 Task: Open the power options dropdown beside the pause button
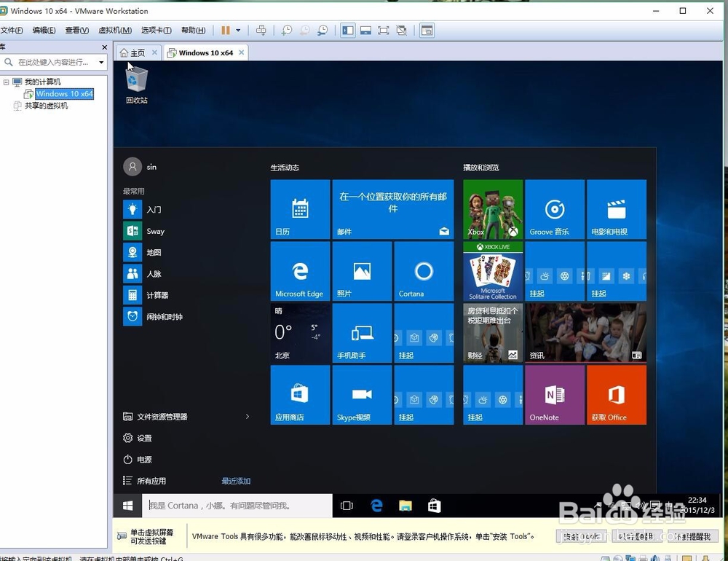point(238,30)
